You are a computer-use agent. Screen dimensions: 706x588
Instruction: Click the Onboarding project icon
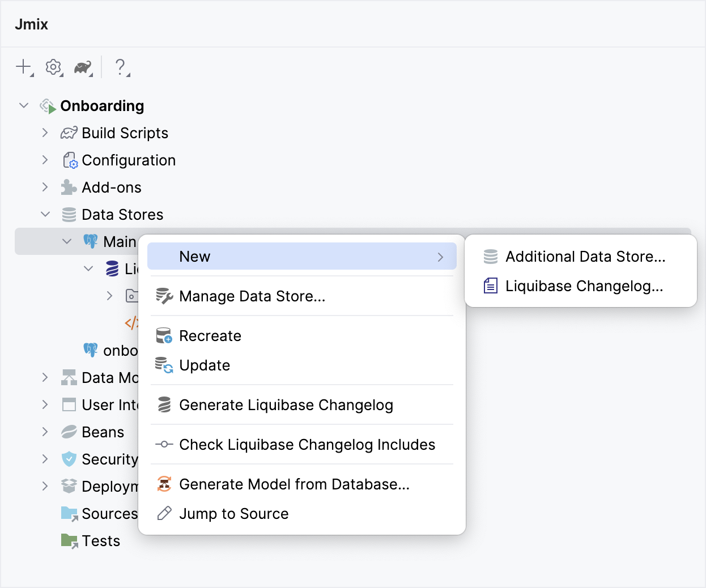pyautogui.click(x=48, y=106)
